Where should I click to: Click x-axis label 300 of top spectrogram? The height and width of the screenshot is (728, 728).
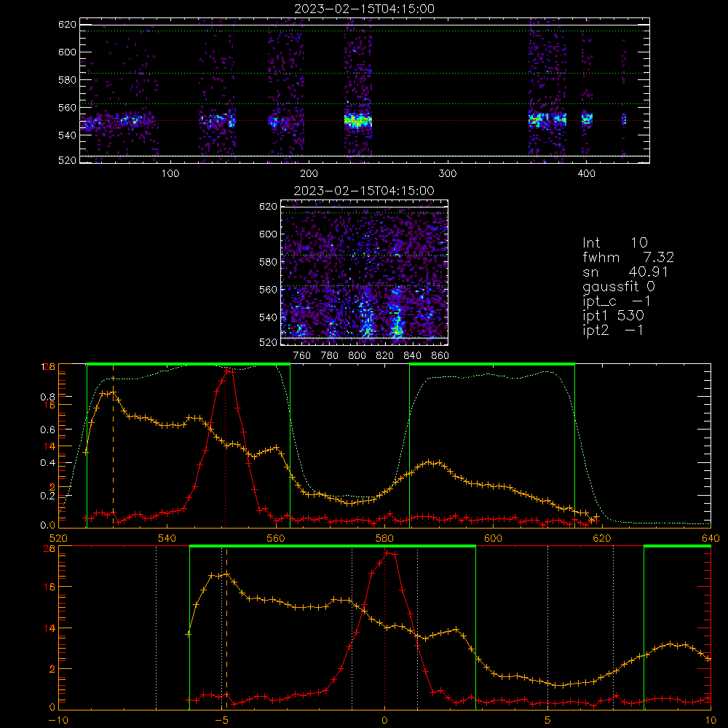(x=448, y=174)
